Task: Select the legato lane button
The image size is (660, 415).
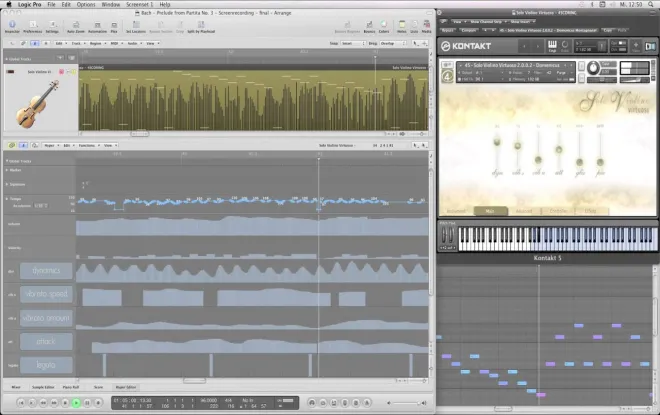Action: click(x=46, y=365)
